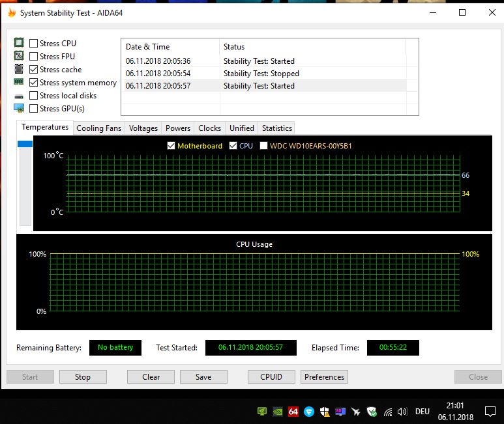Hide the Motherboard temperature graph line

(171, 146)
